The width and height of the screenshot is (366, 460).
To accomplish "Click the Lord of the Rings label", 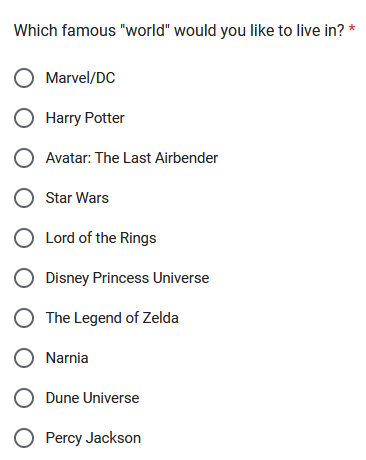I will point(101,238).
